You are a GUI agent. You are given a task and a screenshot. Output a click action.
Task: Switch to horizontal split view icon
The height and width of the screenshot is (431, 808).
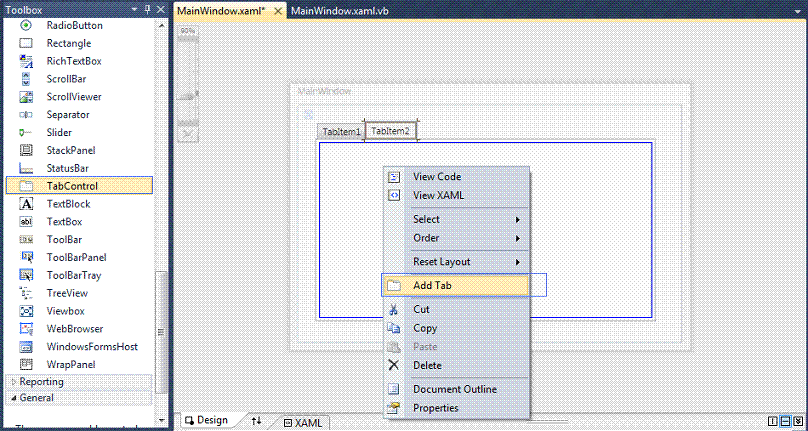coord(785,421)
